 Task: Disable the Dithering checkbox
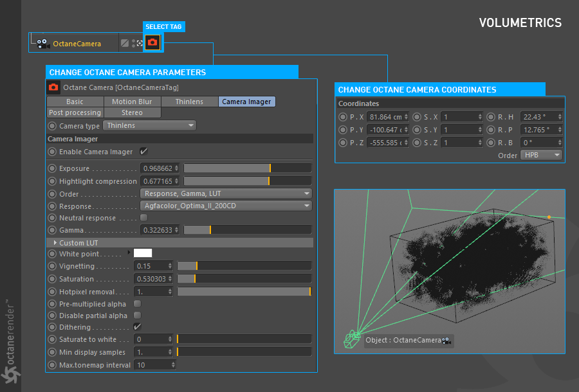[x=138, y=326]
